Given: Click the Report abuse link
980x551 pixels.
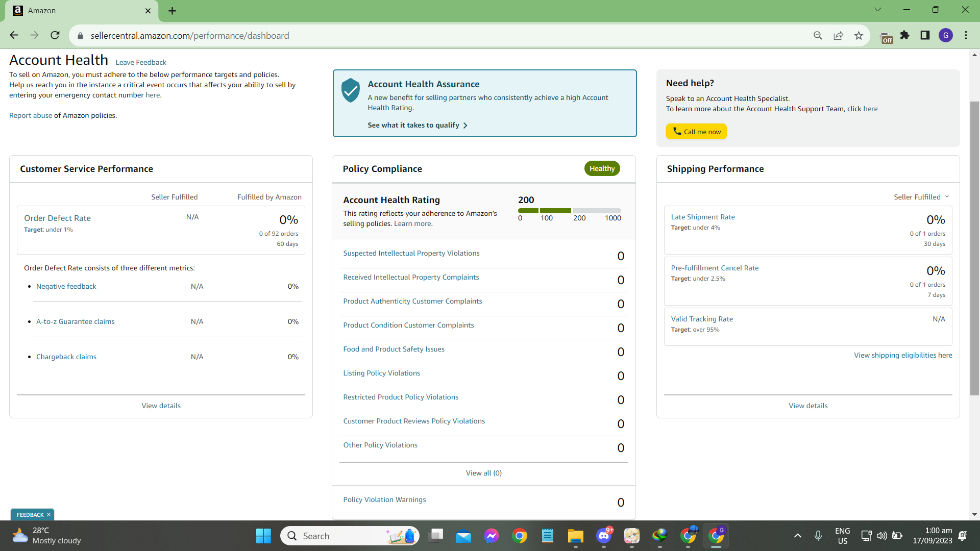Looking at the screenshot, I should pos(31,115).
